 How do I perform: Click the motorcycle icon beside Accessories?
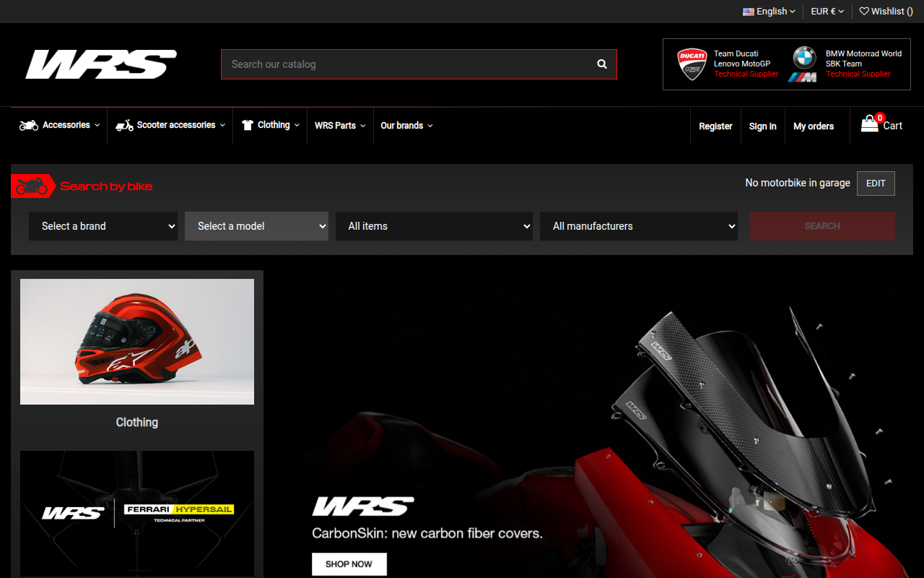[29, 125]
